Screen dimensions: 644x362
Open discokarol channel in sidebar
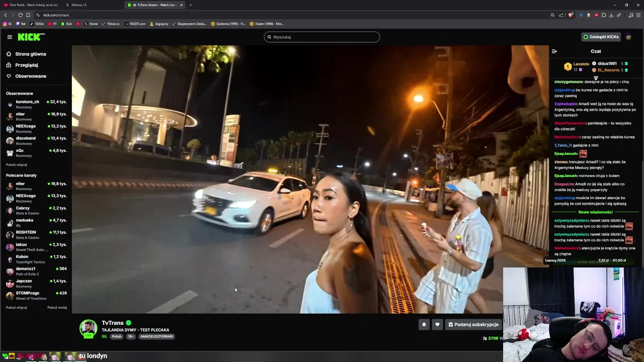[36, 140]
